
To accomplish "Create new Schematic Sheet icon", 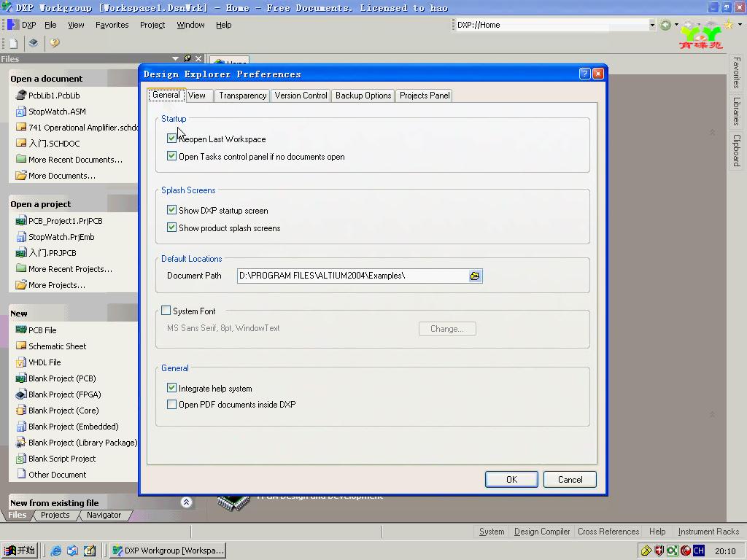I will tap(20, 346).
